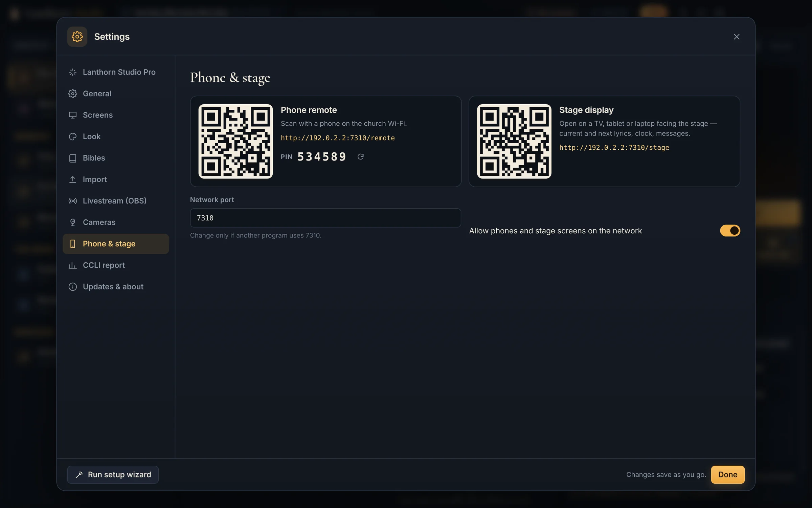Image resolution: width=812 pixels, height=508 pixels.
Task: Select the Bibles settings label
Action: 94,158
